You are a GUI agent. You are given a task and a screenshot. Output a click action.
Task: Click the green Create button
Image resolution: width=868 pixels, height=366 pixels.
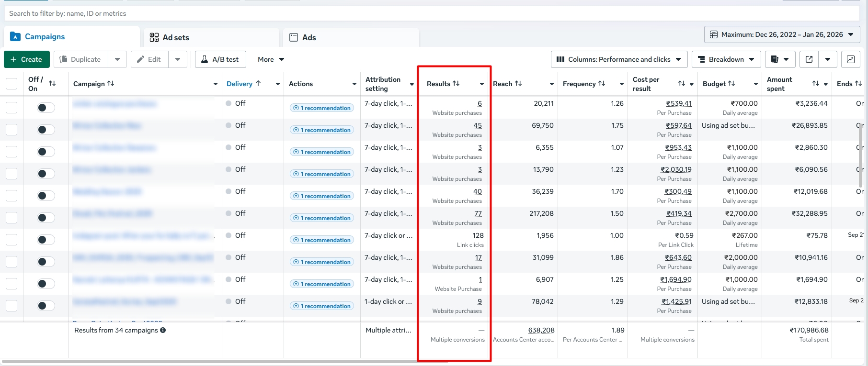(x=26, y=59)
